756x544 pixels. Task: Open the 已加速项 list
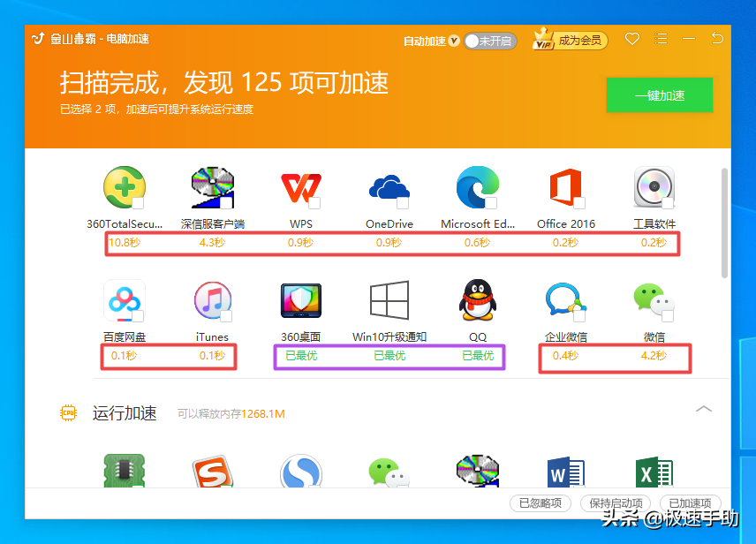pos(690,503)
